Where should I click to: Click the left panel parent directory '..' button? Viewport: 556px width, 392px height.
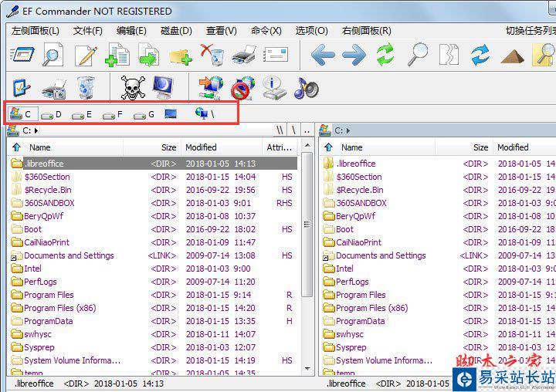[307, 130]
